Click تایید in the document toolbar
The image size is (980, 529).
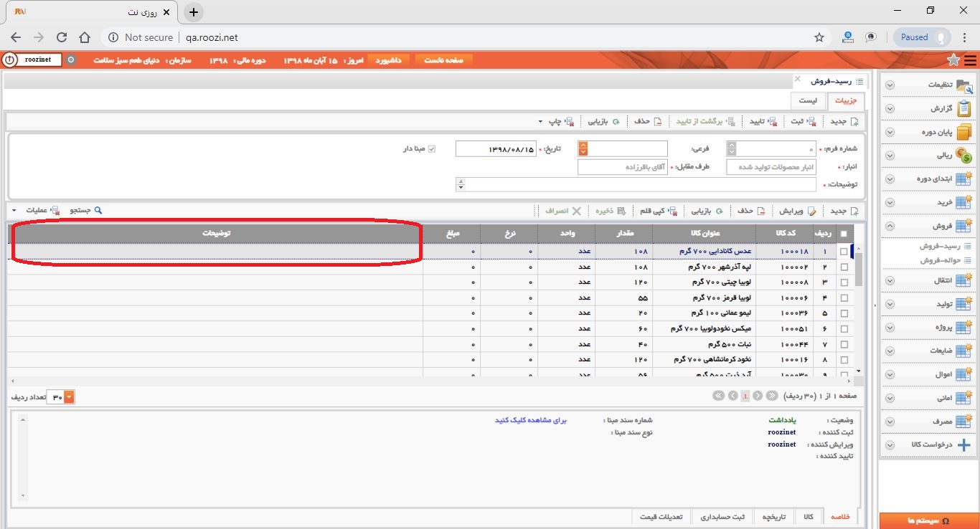click(763, 122)
